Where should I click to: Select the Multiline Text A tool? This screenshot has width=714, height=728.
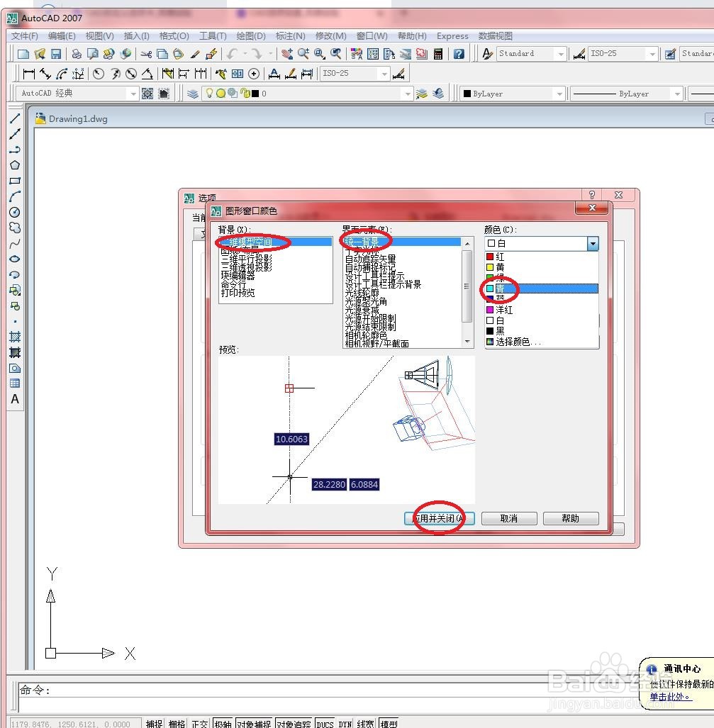coord(15,399)
